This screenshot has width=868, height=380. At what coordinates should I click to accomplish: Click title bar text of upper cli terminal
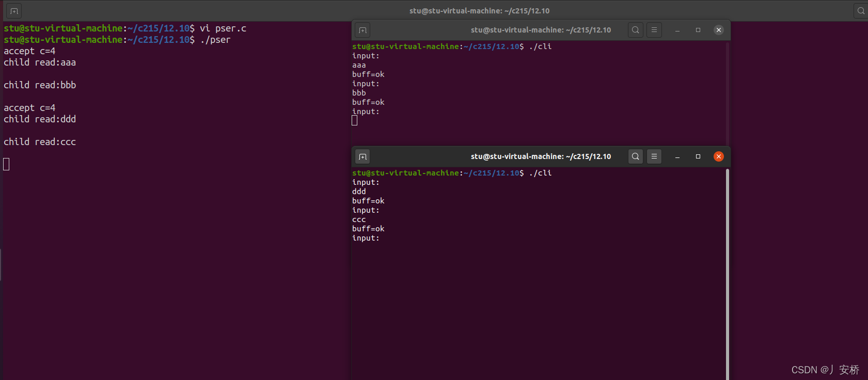tap(541, 30)
